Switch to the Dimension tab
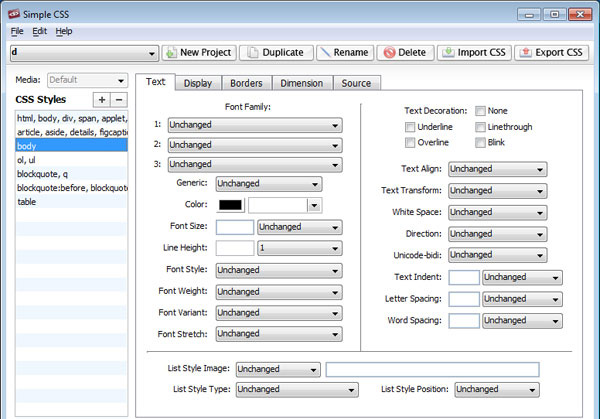 tap(302, 83)
